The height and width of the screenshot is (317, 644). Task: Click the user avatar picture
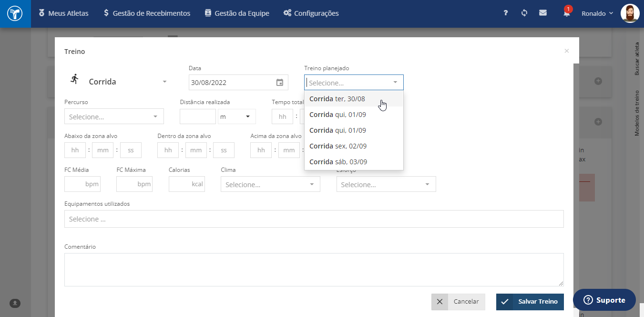(x=630, y=13)
